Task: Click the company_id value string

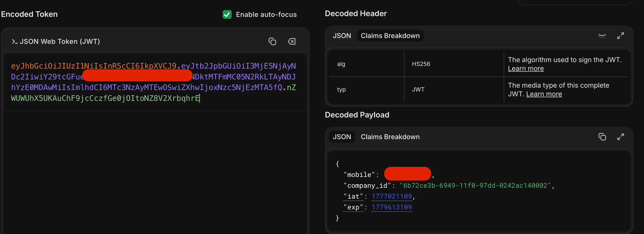Action: [475, 186]
